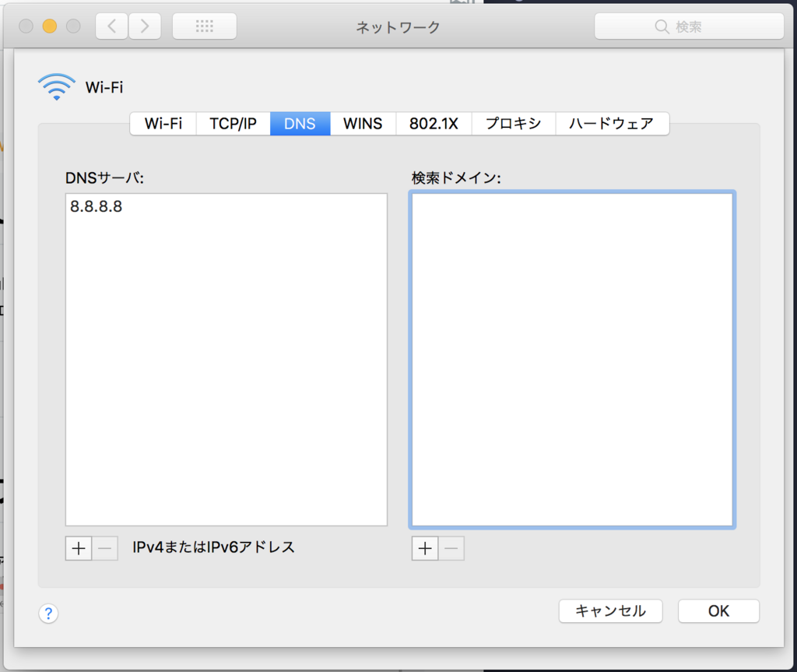797x672 pixels.
Task: Switch to the Wi-Fi tab
Action: click(163, 124)
